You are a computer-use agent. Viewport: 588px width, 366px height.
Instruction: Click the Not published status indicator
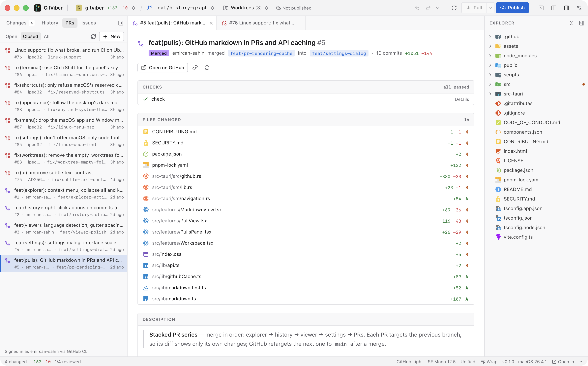pos(294,8)
